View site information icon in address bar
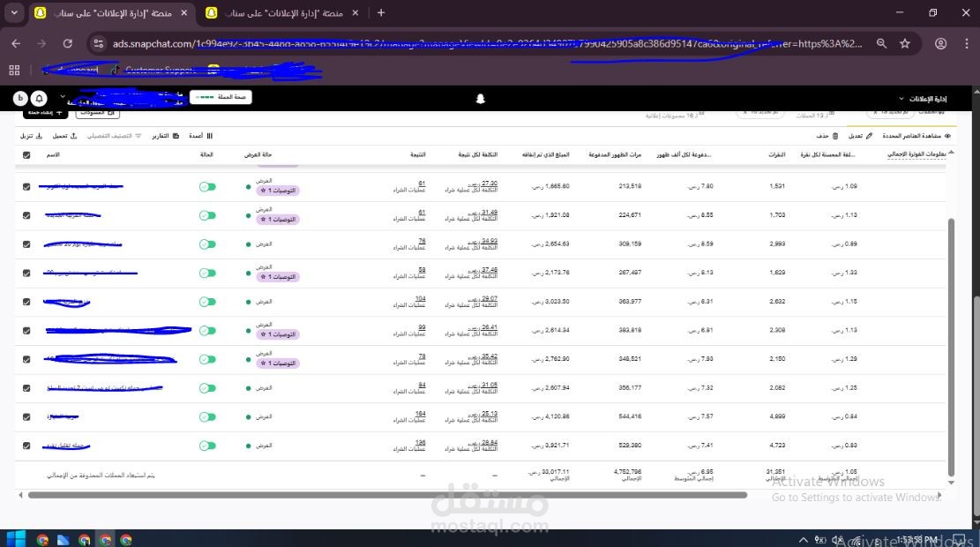 pyautogui.click(x=98, y=44)
